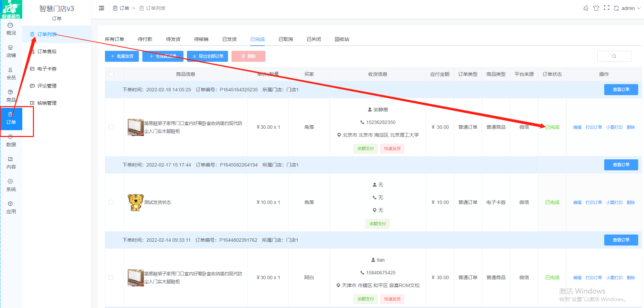Open the theme skin T-shirt icon
The image size is (644, 308).
click(596, 8)
